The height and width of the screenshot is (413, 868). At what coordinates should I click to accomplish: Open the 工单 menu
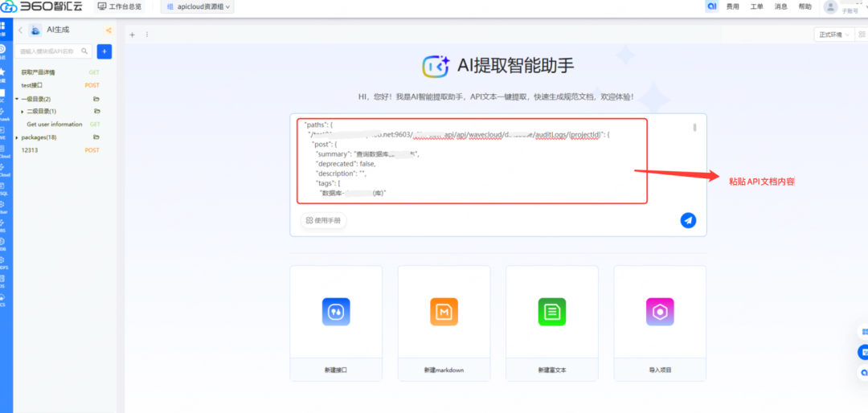757,6
